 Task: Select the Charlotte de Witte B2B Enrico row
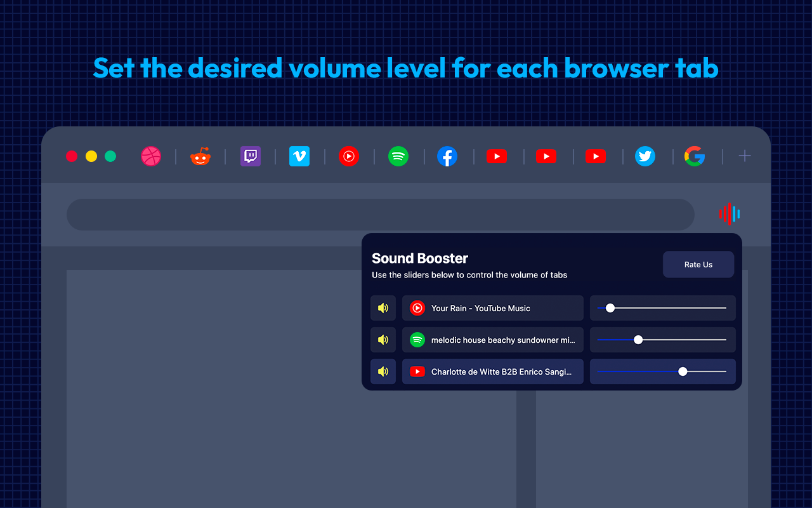(x=493, y=371)
